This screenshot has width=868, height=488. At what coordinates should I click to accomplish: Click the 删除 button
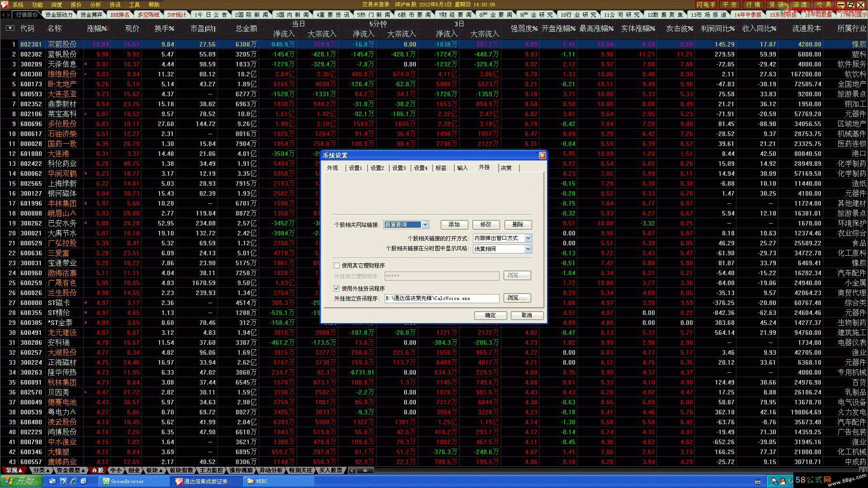click(518, 225)
